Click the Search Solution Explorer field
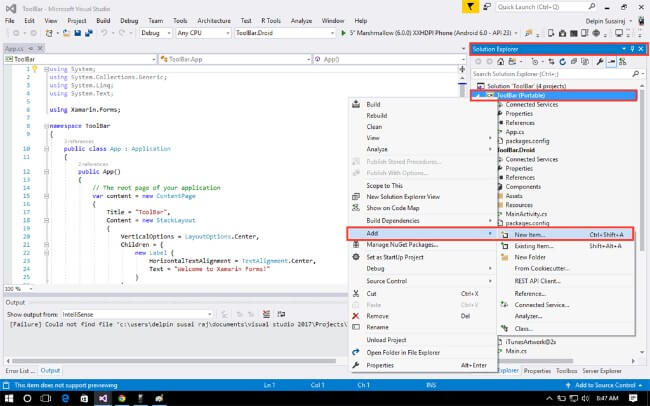 point(553,74)
